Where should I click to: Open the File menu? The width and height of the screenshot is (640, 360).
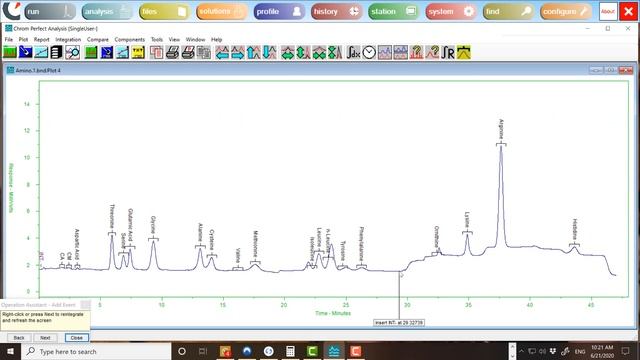click(9, 40)
